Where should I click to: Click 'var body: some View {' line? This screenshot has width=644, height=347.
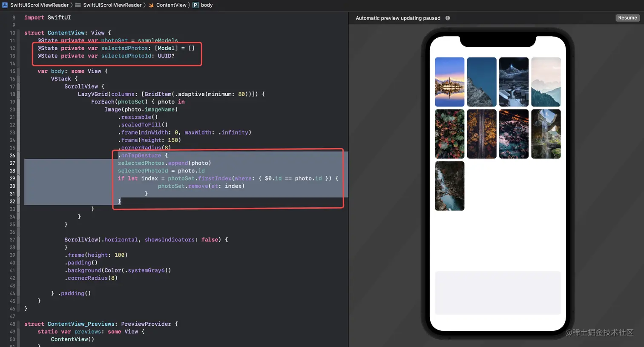pos(72,71)
